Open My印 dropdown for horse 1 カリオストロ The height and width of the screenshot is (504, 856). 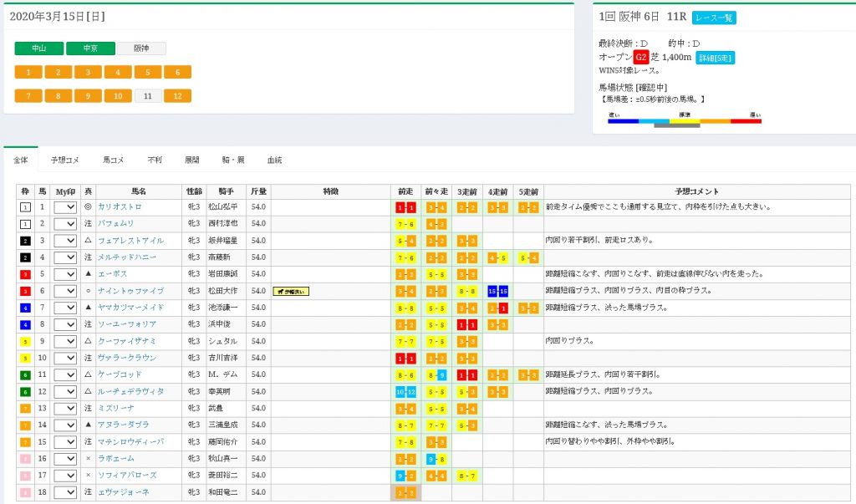(x=65, y=207)
